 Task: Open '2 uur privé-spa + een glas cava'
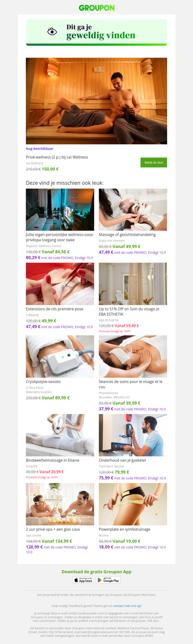coord(54,529)
